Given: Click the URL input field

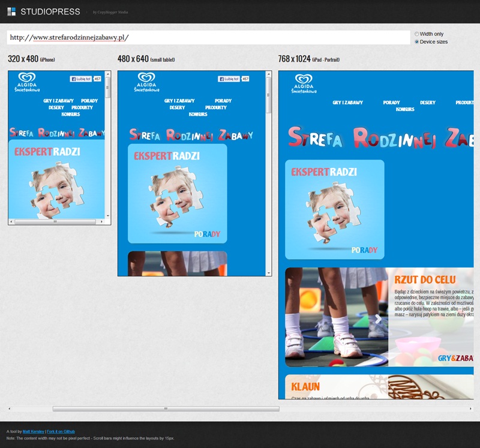Looking at the screenshot, I should [208, 37].
